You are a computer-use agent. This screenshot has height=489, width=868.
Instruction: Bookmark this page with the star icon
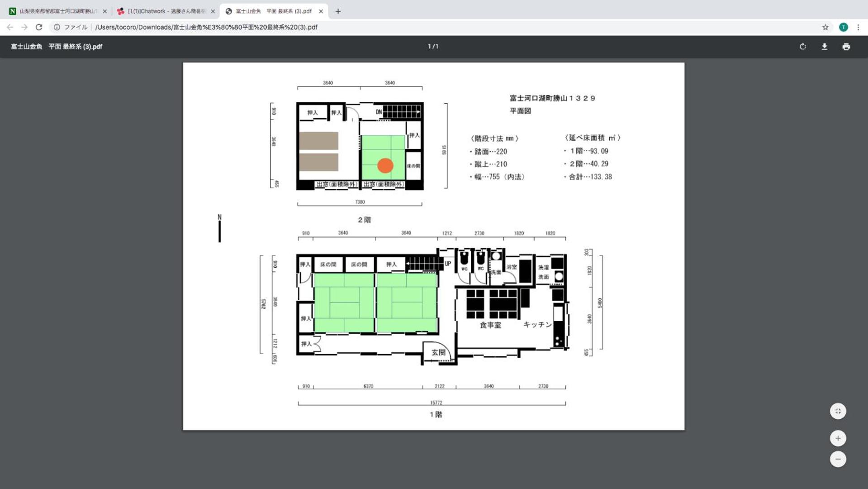coord(825,27)
